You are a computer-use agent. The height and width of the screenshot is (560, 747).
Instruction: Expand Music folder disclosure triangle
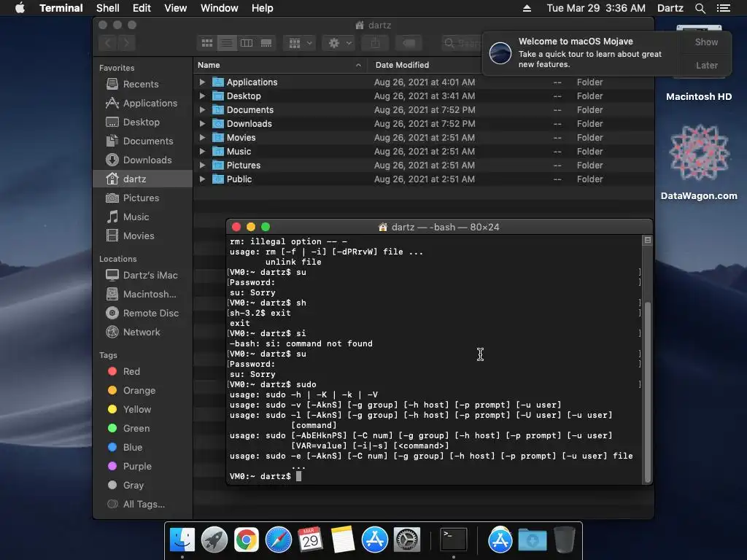coord(203,152)
